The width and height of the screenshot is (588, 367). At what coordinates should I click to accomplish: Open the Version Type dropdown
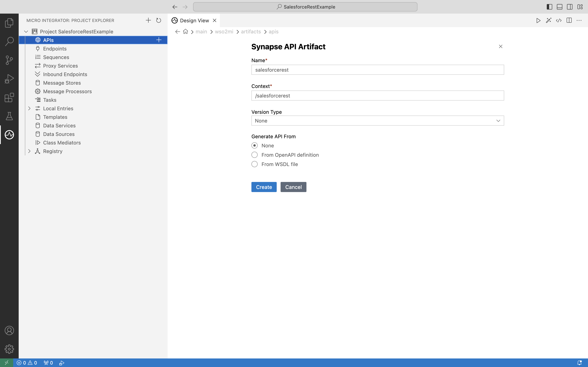(377, 121)
